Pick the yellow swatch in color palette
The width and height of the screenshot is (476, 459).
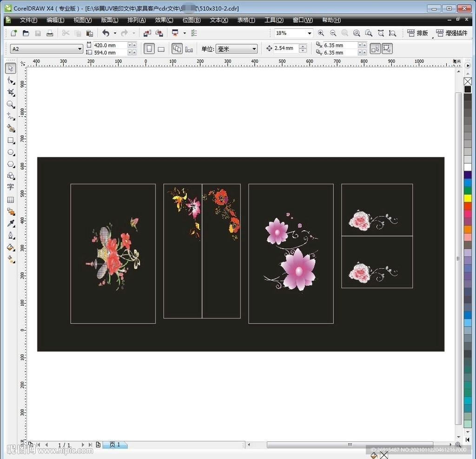pos(468,198)
